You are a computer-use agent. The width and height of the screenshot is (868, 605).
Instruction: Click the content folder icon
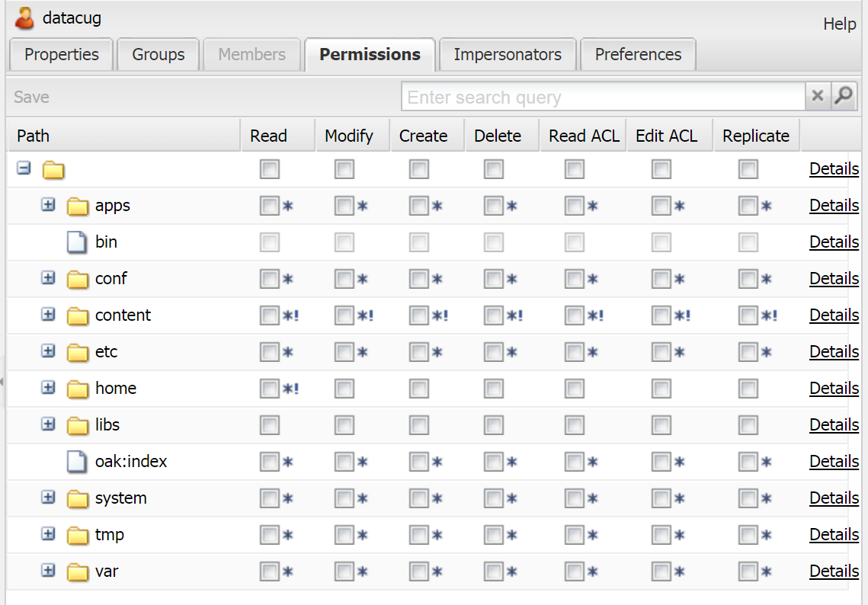point(78,315)
